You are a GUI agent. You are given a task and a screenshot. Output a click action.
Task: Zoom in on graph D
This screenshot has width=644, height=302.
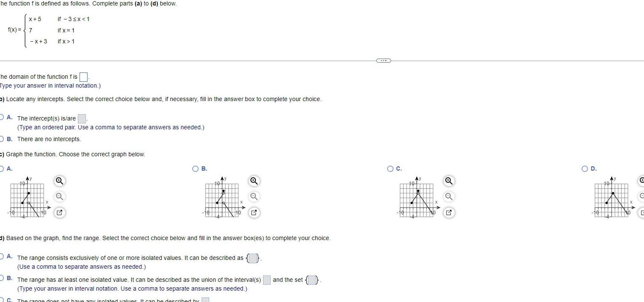tap(641, 181)
